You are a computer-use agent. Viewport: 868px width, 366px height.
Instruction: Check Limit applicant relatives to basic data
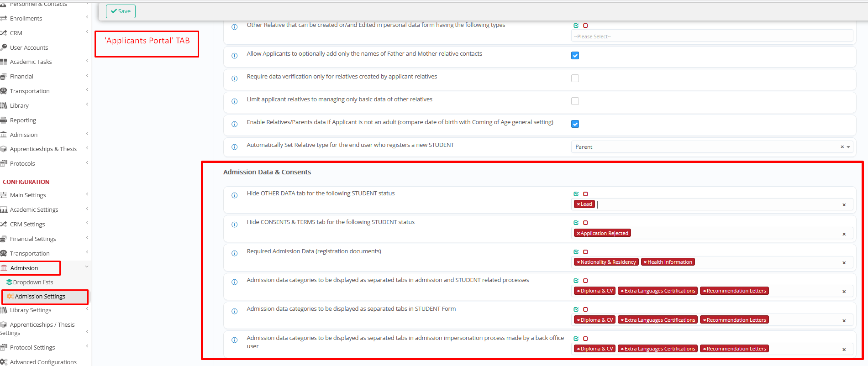coord(575,101)
